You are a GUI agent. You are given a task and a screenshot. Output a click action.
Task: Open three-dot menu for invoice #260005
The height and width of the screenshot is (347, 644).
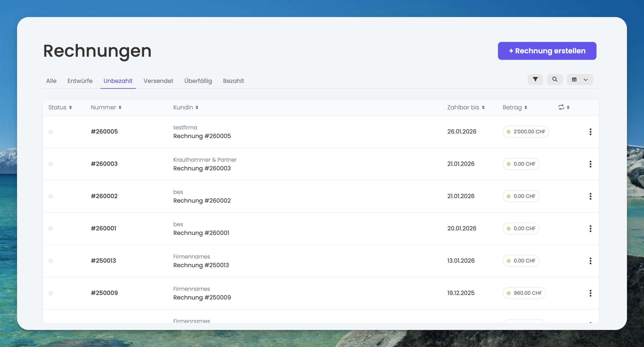pyautogui.click(x=590, y=132)
